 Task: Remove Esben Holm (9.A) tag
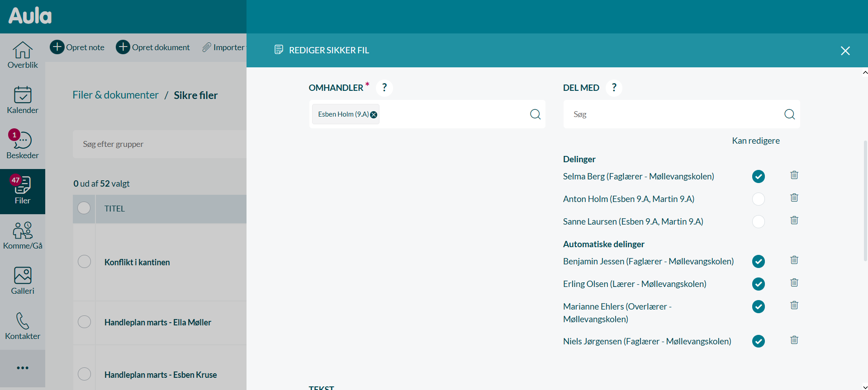pos(374,115)
